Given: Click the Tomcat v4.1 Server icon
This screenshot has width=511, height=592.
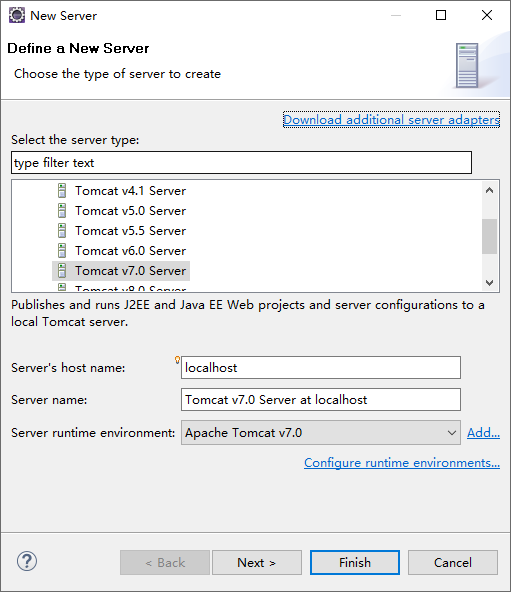Looking at the screenshot, I should 62,191.
